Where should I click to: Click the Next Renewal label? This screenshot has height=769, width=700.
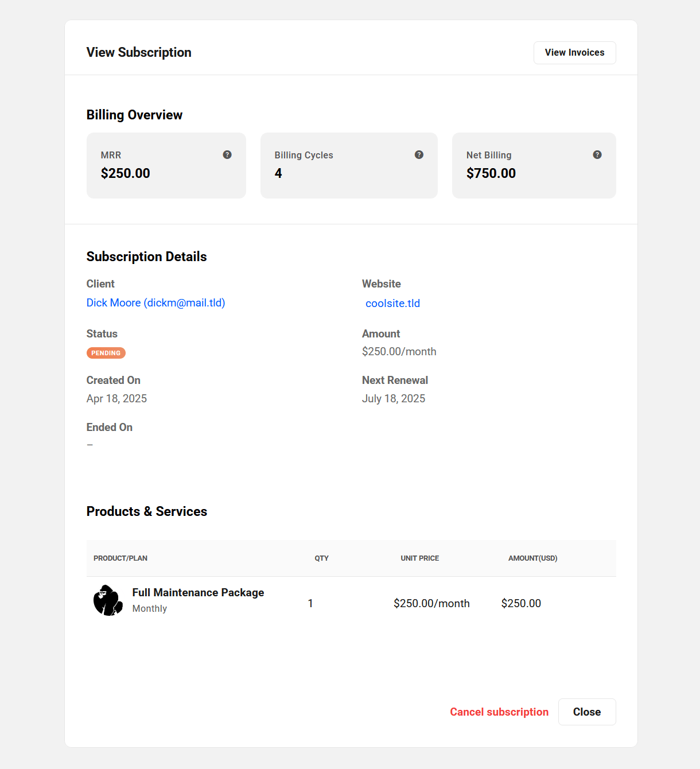pos(395,380)
